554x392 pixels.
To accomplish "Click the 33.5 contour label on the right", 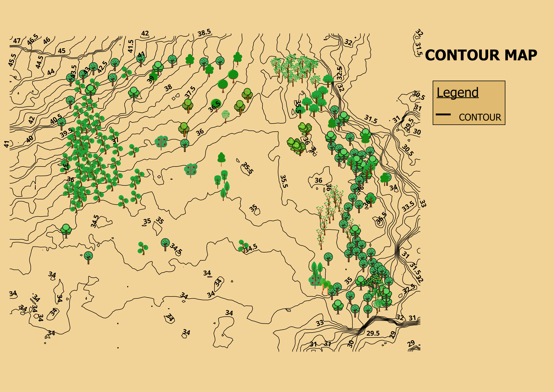I will (408, 206).
